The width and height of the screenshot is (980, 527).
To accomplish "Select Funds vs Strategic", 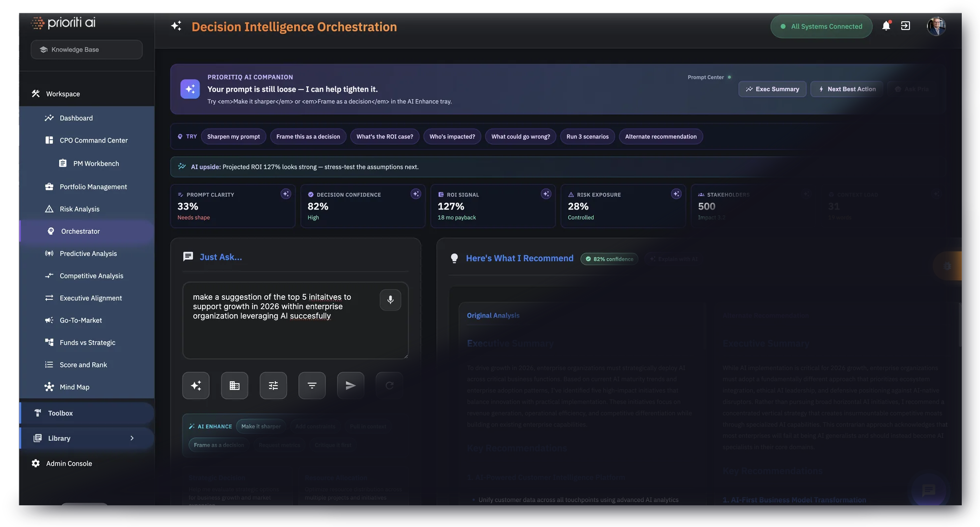I will pyautogui.click(x=87, y=343).
